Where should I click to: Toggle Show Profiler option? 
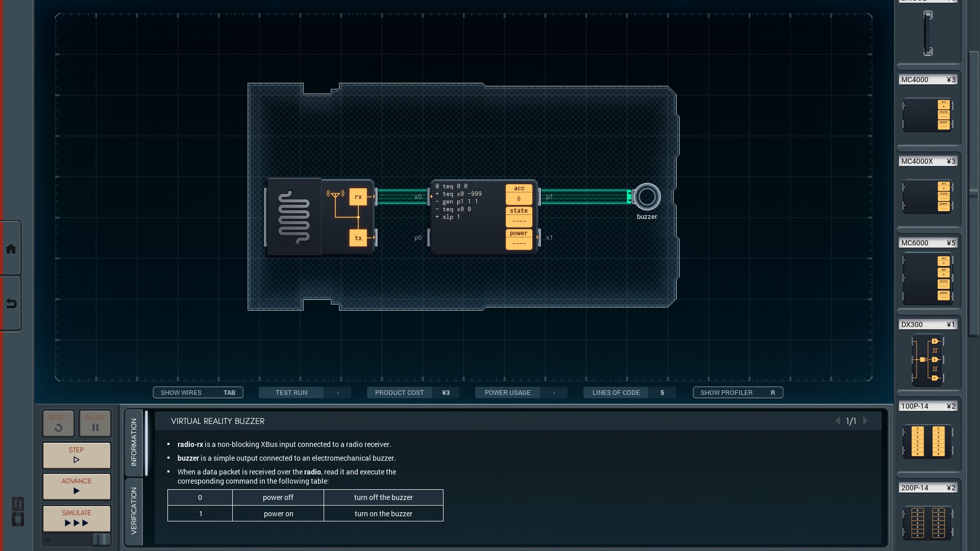[738, 392]
